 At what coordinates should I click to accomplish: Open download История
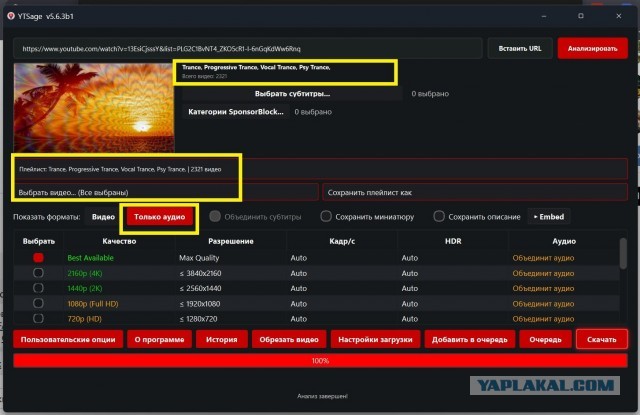tap(222, 340)
